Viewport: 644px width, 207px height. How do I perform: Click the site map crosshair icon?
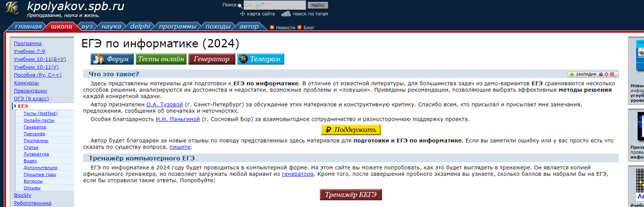tap(243, 13)
